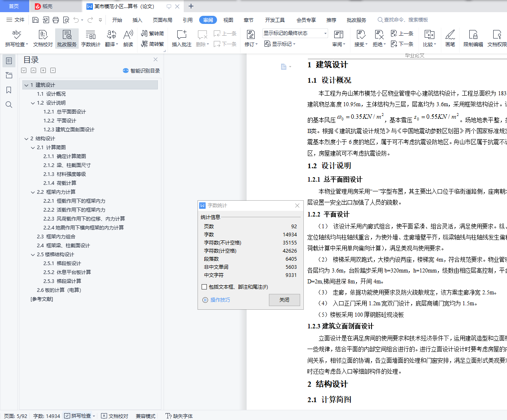The image size is (507, 420).
Task: Open the 拼写检查 spell check tool
Action: point(17,38)
